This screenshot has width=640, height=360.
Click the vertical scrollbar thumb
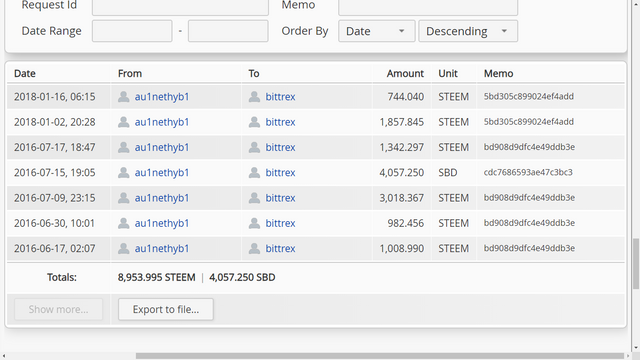[x=636, y=264]
